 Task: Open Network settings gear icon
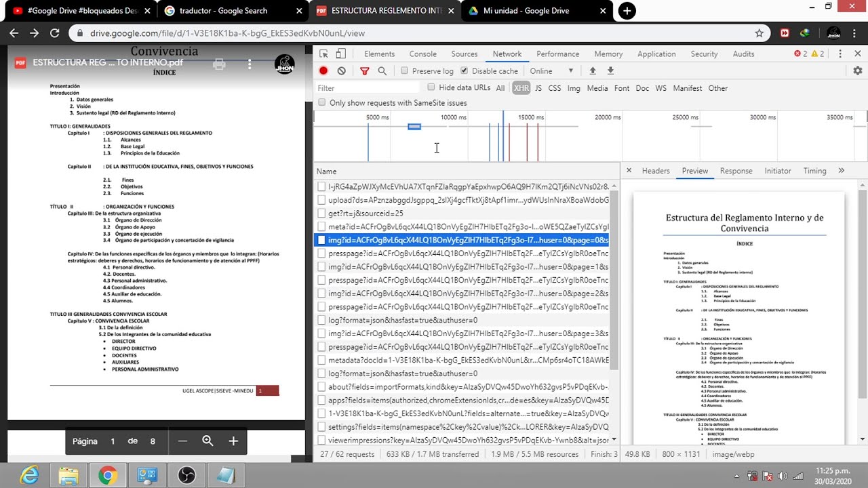(x=858, y=70)
